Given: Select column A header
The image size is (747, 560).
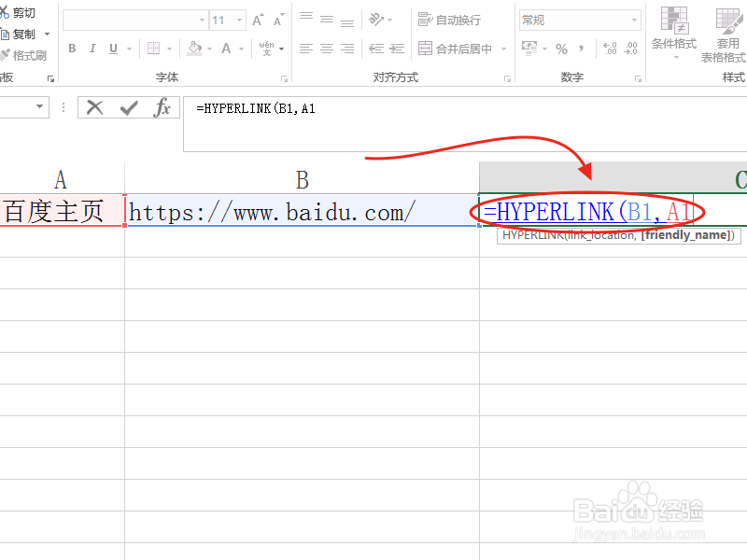Looking at the screenshot, I should click(x=61, y=178).
